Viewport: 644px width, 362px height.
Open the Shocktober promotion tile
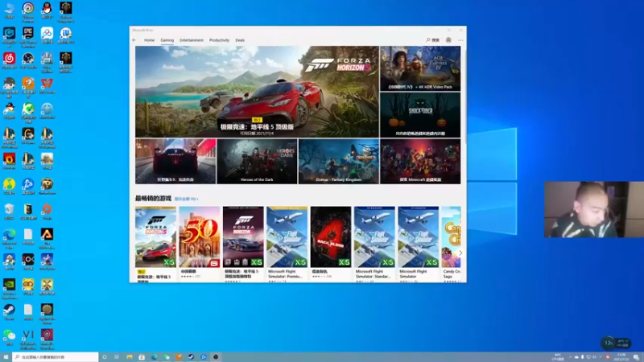tap(420, 114)
